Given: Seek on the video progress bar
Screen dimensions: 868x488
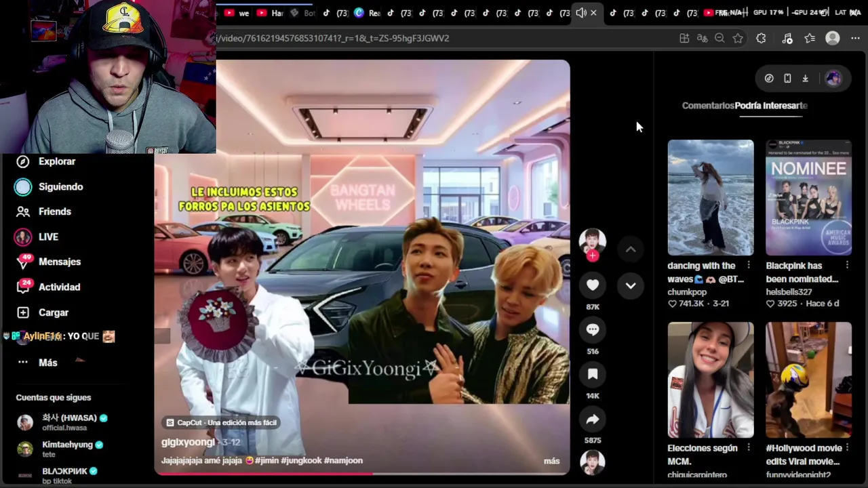Looking at the screenshot, I should [362, 473].
